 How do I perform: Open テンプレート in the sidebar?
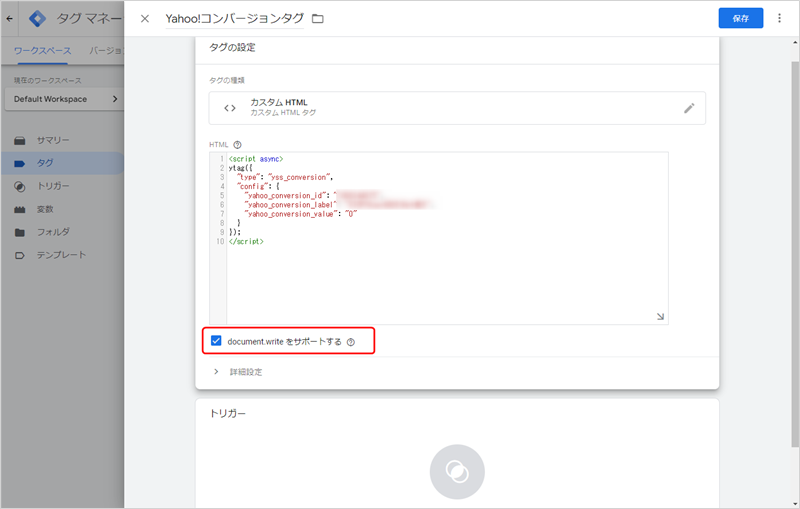point(62,255)
